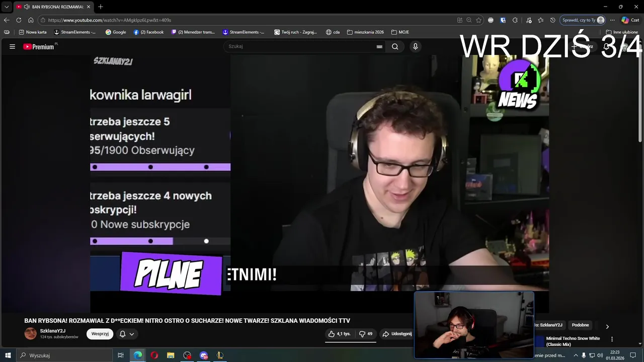Open the YouTube hamburger guide menu
The width and height of the screenshot is (644, 362).
(x=12, y=46)
